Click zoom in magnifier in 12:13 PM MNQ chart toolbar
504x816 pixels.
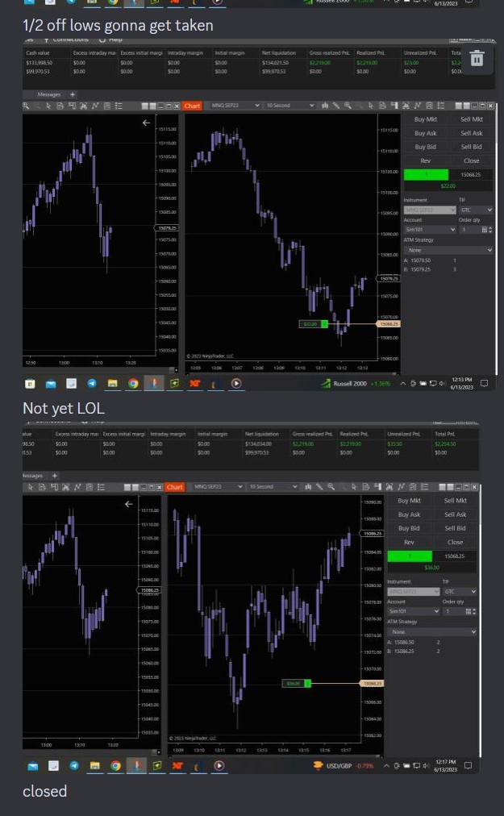pyautogui.click(x=348, y=106)
